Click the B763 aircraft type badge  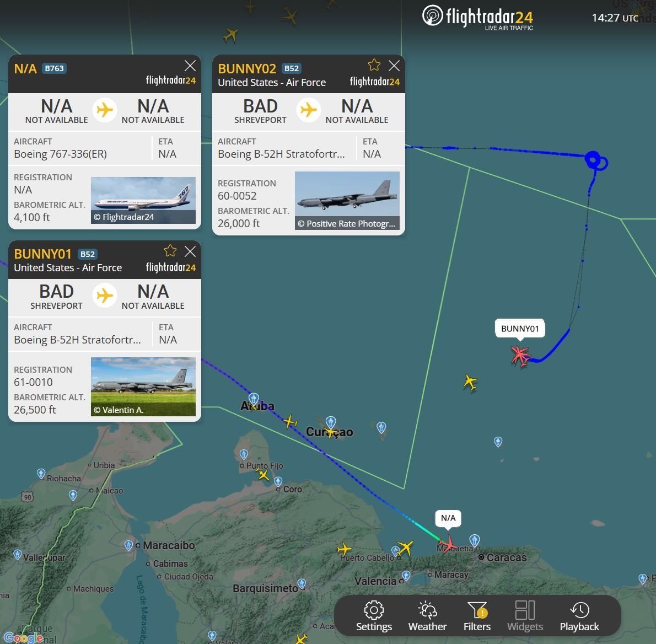pyautogui.click(x=54, y=68)
